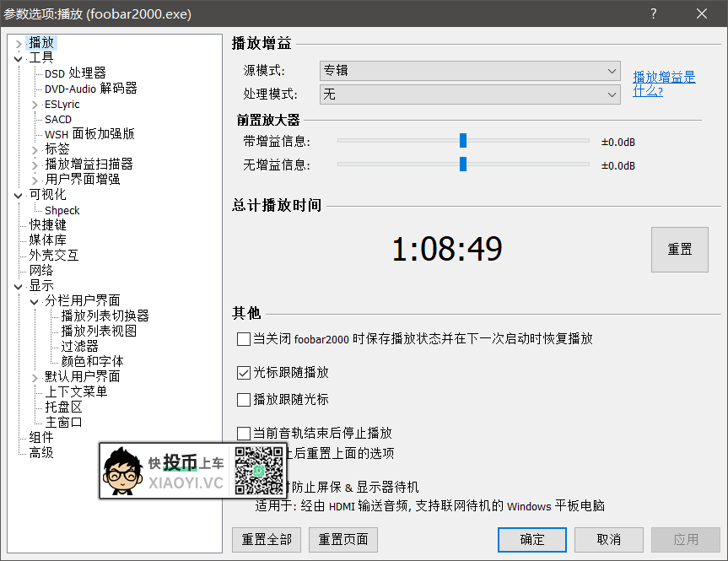This screenshot has width=728, height=561.
Task: Select the 可视化 tree item
Action: click(x=47, y=195)
